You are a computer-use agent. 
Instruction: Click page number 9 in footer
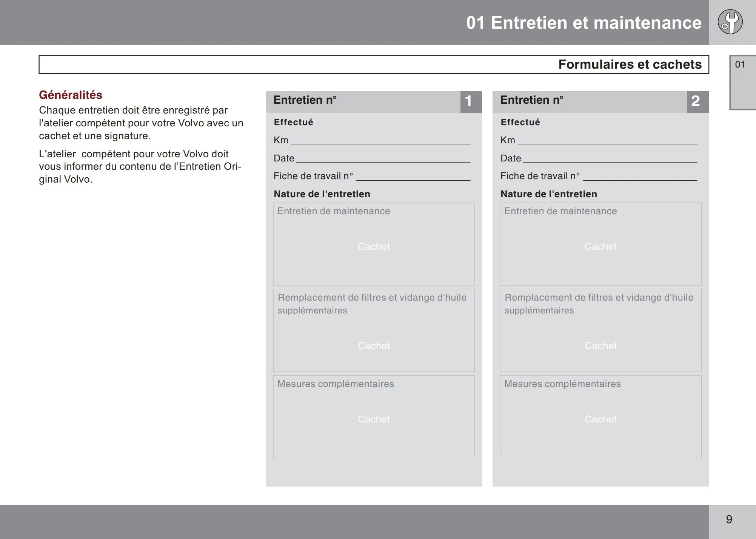pyautogui.click(x=729, y=519)
